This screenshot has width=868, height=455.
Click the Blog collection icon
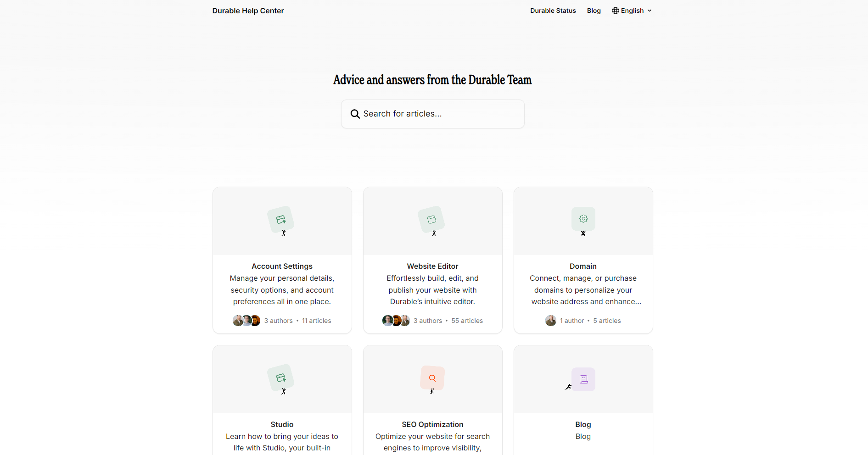(x=583, y=379)
